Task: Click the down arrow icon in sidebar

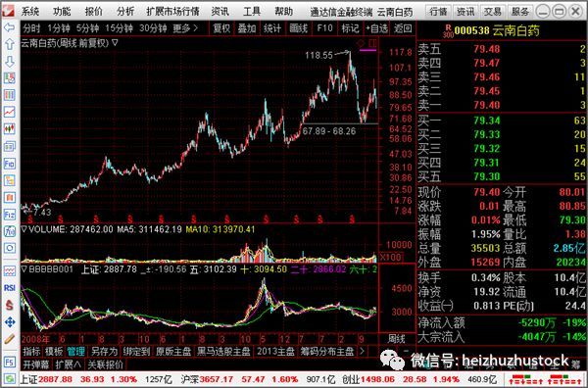Action: tap(9, 61)
